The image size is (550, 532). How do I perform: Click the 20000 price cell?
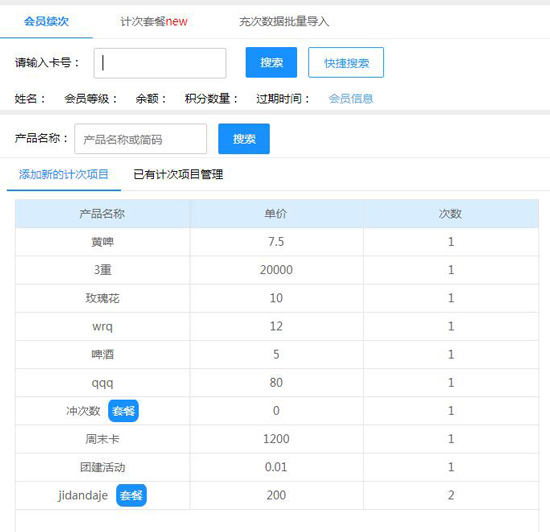(276, 270)
